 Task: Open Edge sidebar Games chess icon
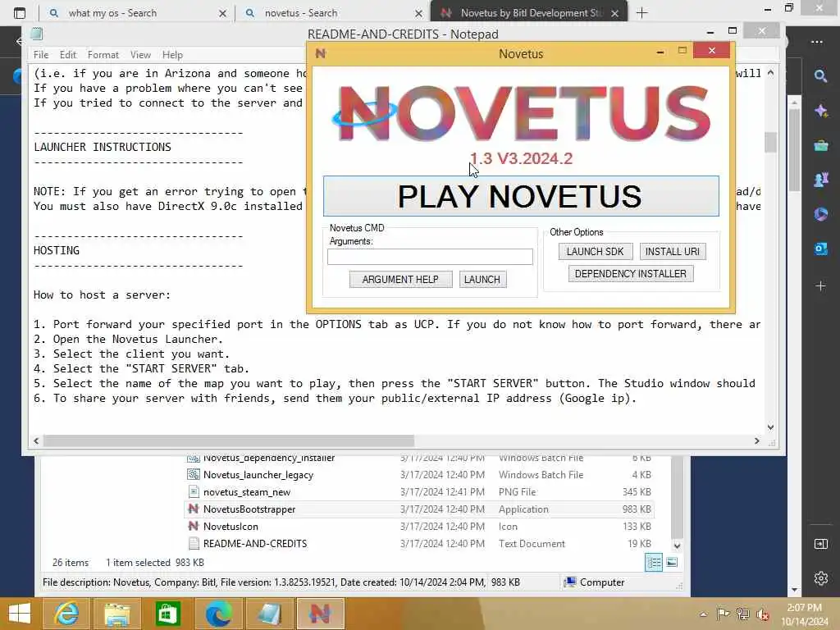coord(820,180)
